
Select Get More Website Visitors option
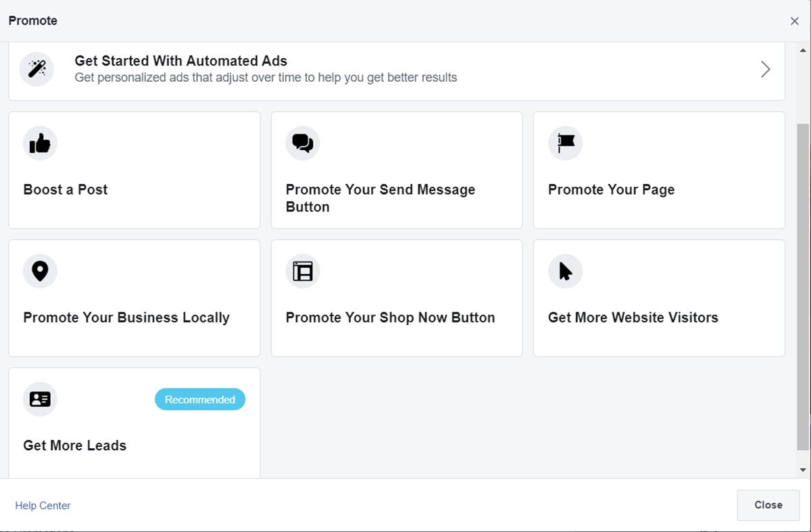pyautogui.click(x=633, y=318)
